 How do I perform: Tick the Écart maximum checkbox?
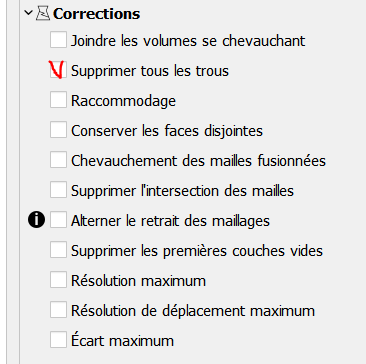[x=58, y=340]
